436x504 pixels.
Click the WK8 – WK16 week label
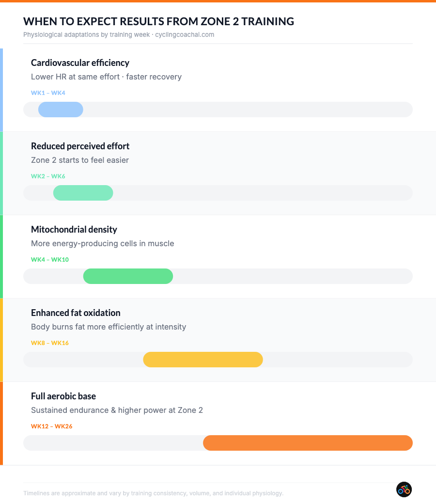pos(50,343)
